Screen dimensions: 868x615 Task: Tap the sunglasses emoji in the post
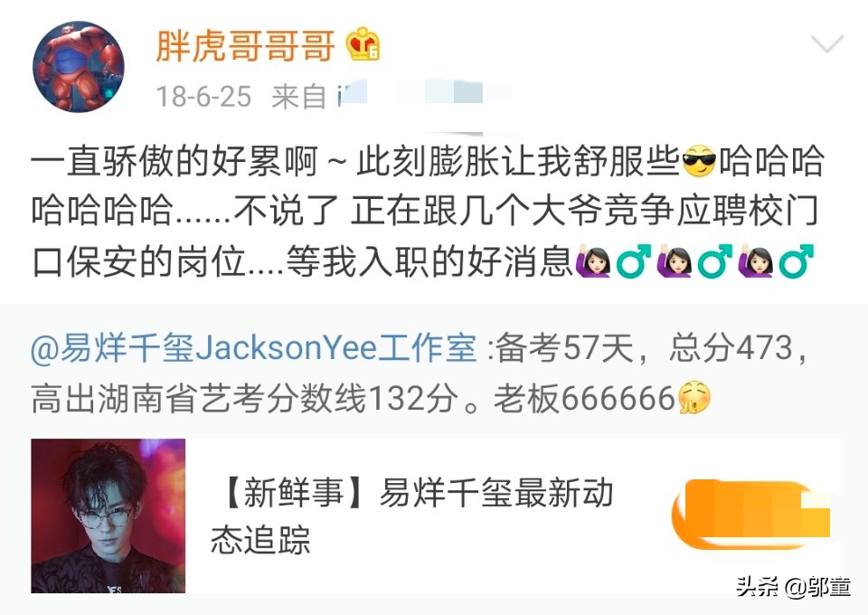(x=699, y=161)
